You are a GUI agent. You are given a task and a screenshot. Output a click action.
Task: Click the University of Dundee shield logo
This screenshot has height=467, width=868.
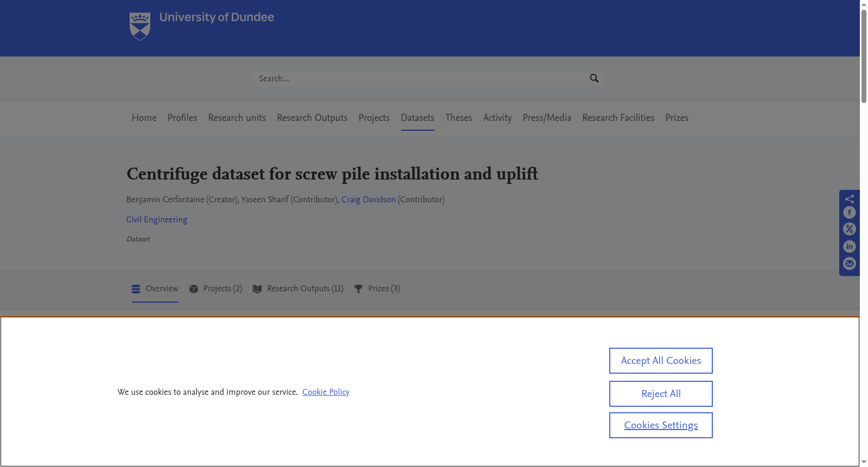tap(140, 26)
